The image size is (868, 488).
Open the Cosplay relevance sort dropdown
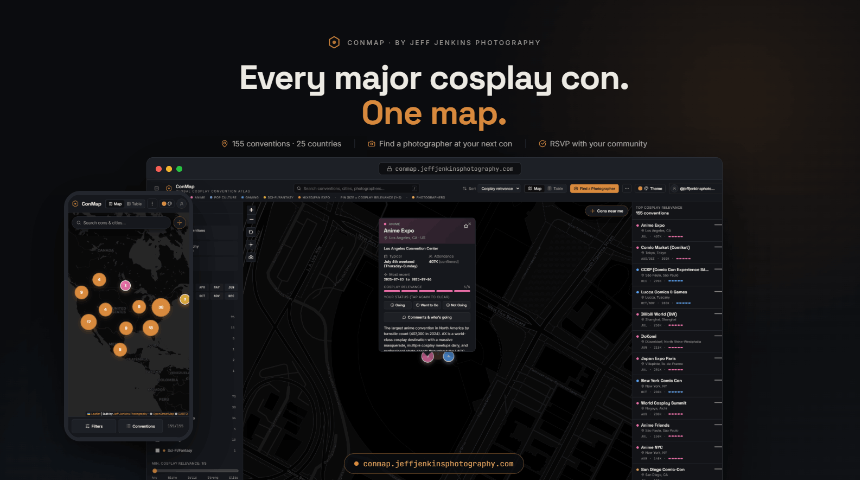pyautogui.click(x=500, y=189)
